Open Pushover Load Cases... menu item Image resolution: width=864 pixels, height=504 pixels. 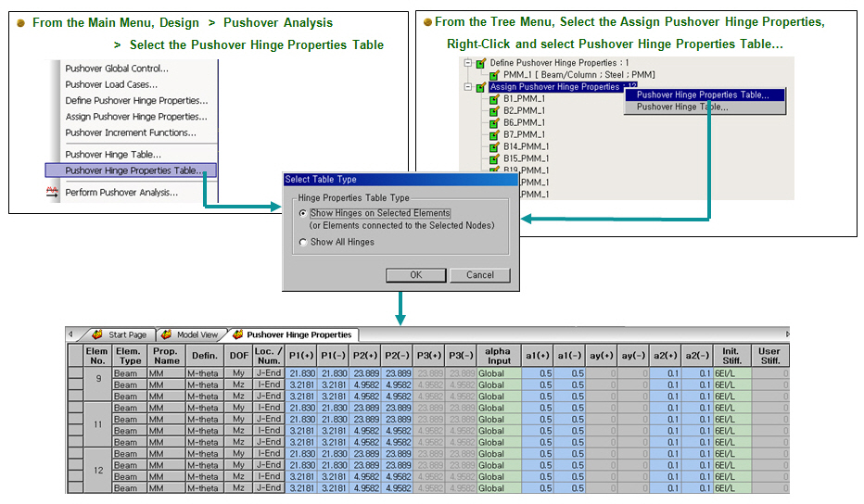111,84
